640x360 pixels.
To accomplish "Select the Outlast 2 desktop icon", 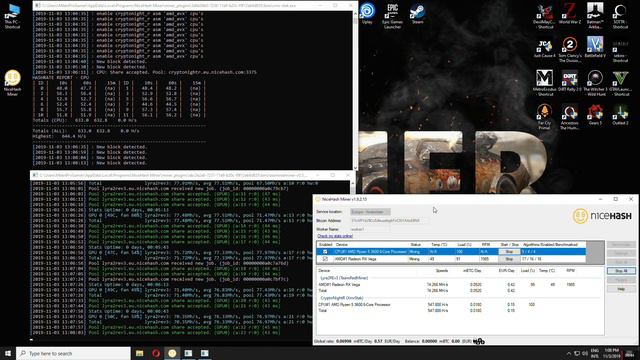I will pos(620,115).
